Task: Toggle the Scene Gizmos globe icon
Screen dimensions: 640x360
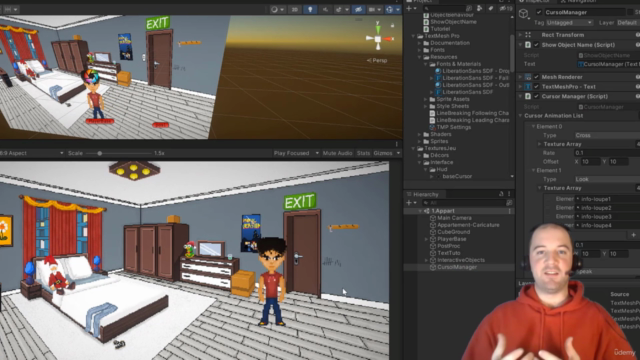Action: tap(389, 9)
